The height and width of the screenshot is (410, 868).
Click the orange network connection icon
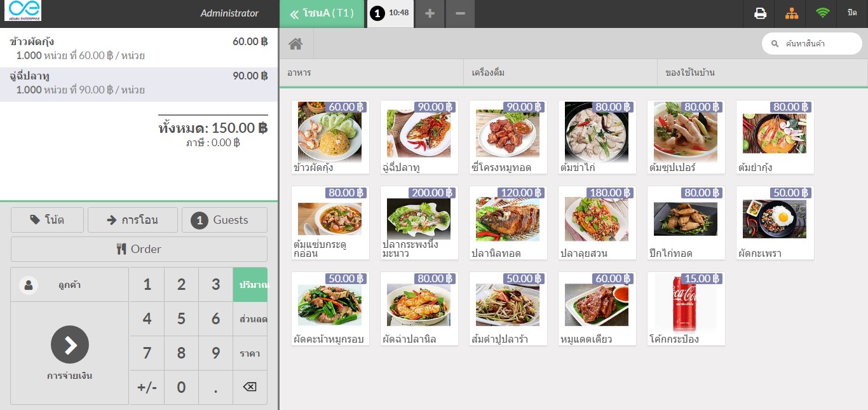pos(790,13)
